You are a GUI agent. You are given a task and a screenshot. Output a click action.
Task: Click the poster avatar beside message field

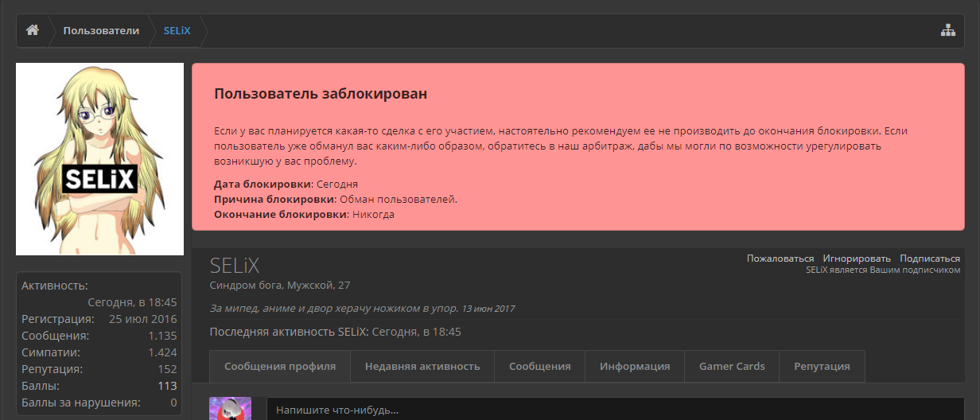pos(230,408)
